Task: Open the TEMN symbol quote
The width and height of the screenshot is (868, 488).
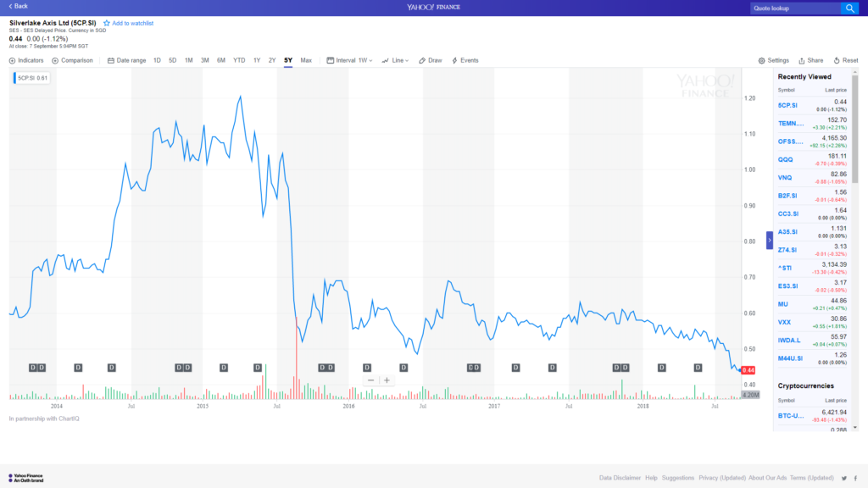Action: [791, 124]
